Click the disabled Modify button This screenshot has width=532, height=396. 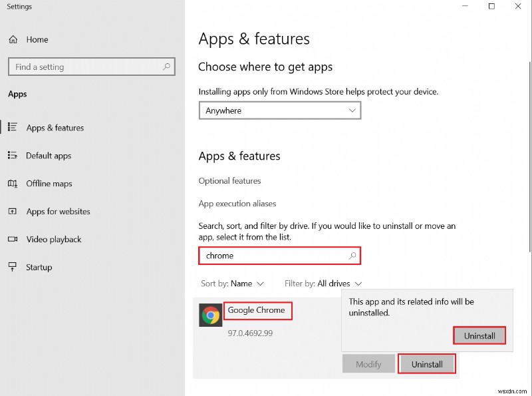tap(368, 363)
